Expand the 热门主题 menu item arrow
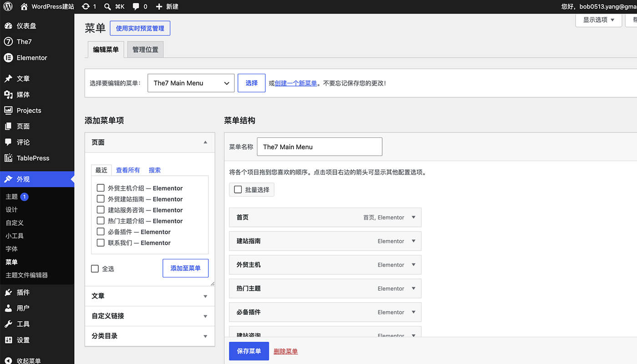Image resolution: width=637 pixels, height=364 pixels. 414,288
